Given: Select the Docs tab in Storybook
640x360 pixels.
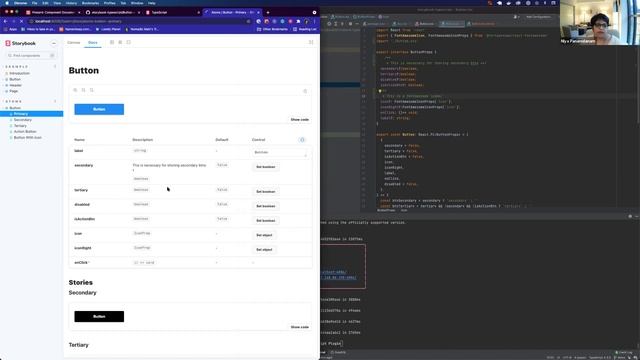Looking at the screenshot, I should [93, 42].
